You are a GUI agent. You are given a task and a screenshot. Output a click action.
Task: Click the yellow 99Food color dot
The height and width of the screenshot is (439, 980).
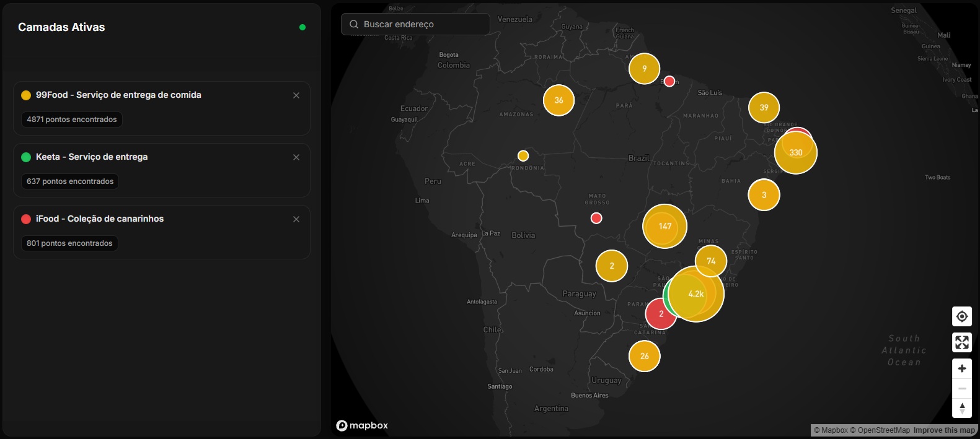[x=26, y=95]
